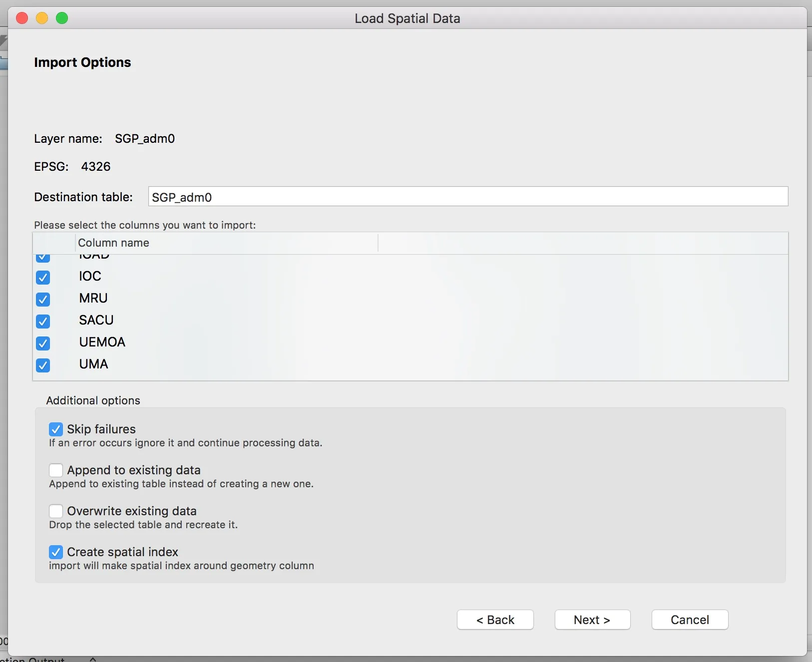The height and width of the screenshot is (662, 812).
Task: Enable Overwrite existing data
Action: point(56,511)
